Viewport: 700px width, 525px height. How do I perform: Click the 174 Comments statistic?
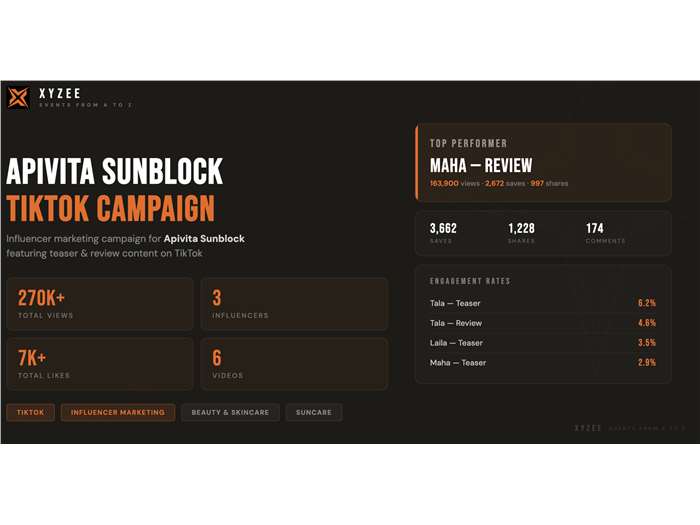click(x=604, y=233)
